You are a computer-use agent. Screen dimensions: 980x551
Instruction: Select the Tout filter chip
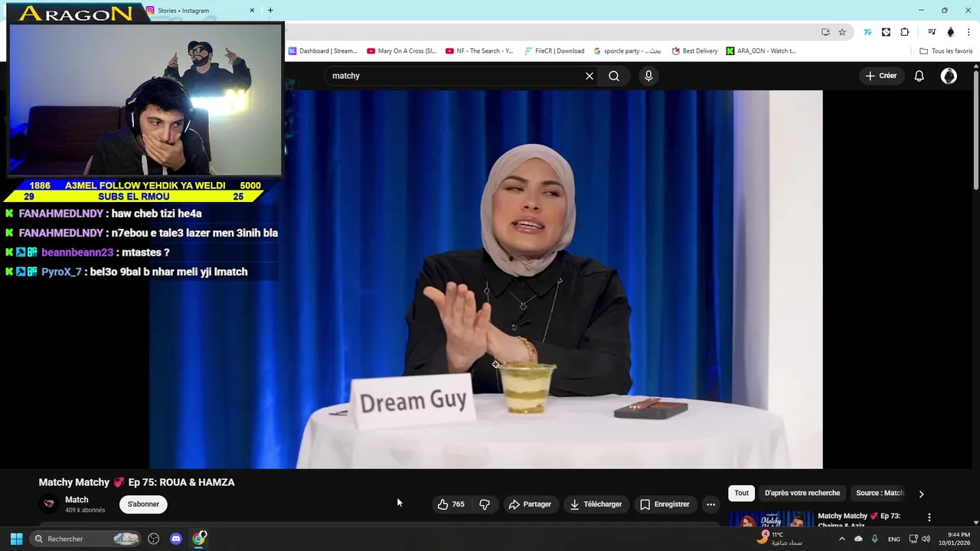pyautogui.click(x=741, y=493)
